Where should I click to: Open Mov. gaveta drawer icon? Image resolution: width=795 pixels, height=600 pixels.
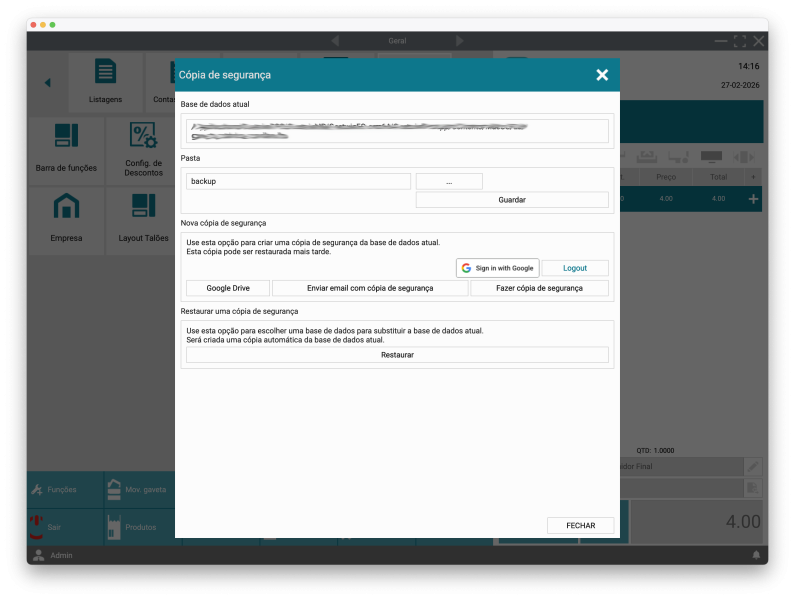(x=114, y=490)
